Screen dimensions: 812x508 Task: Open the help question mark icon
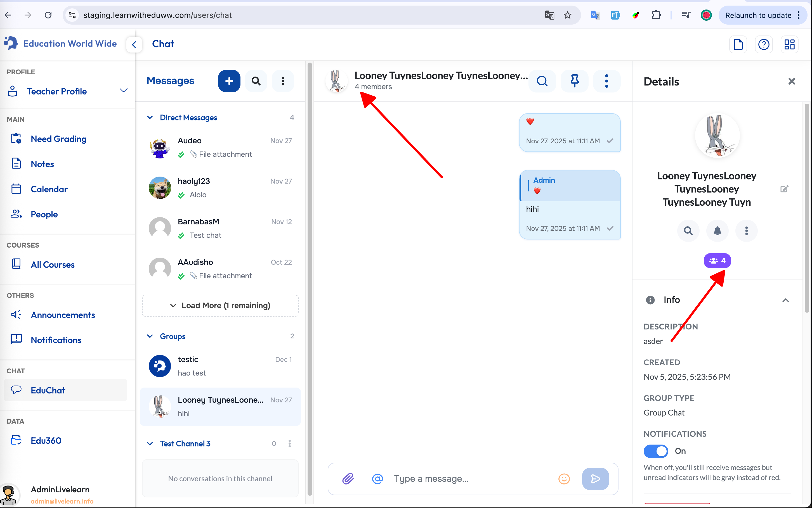click(764, 44)
